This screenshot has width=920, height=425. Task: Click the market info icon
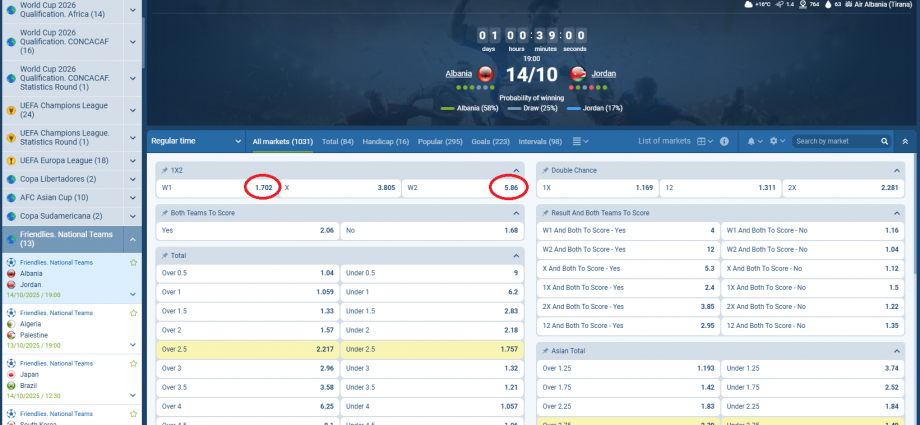[724, 141]
